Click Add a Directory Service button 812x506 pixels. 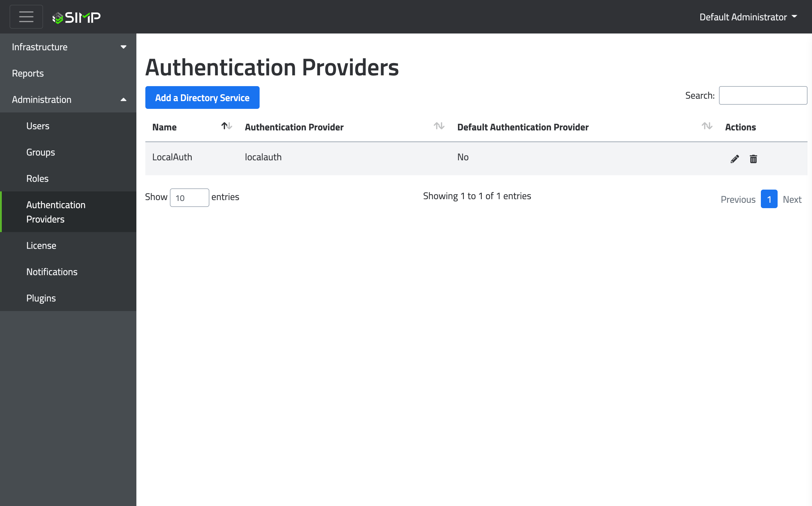(202, 97)
